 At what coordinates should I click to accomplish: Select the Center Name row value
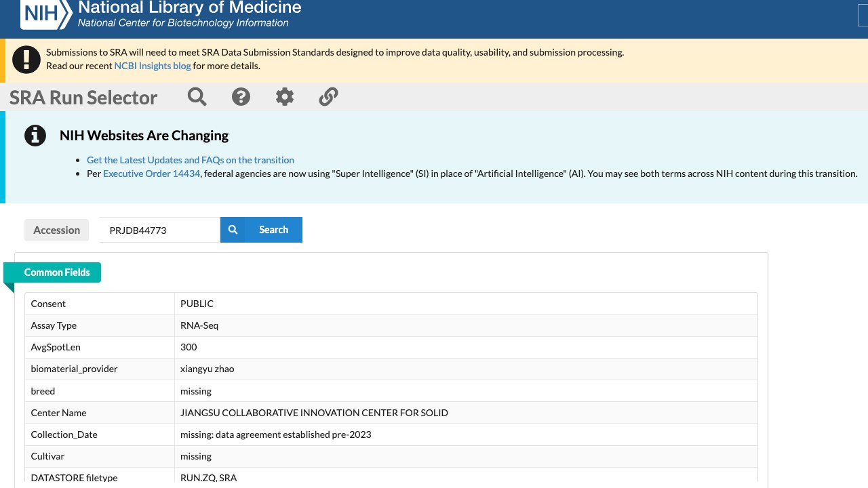(x=314, y=413)
